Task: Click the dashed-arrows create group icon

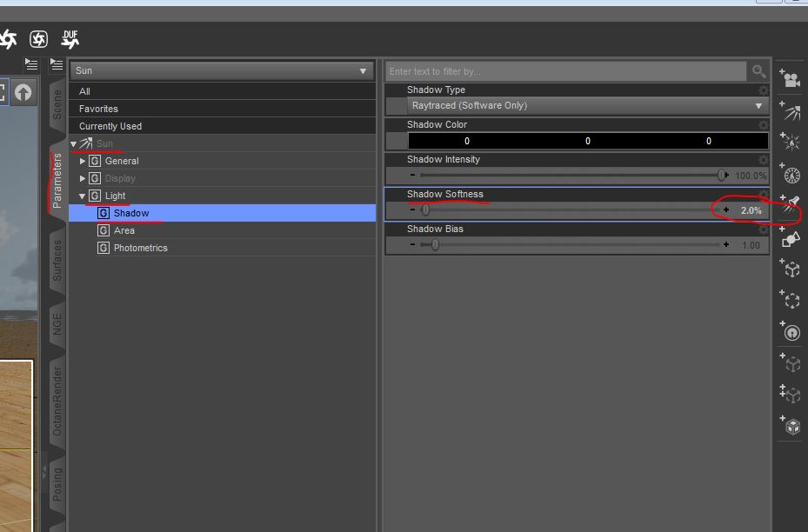Action: [x=790, y=299]
